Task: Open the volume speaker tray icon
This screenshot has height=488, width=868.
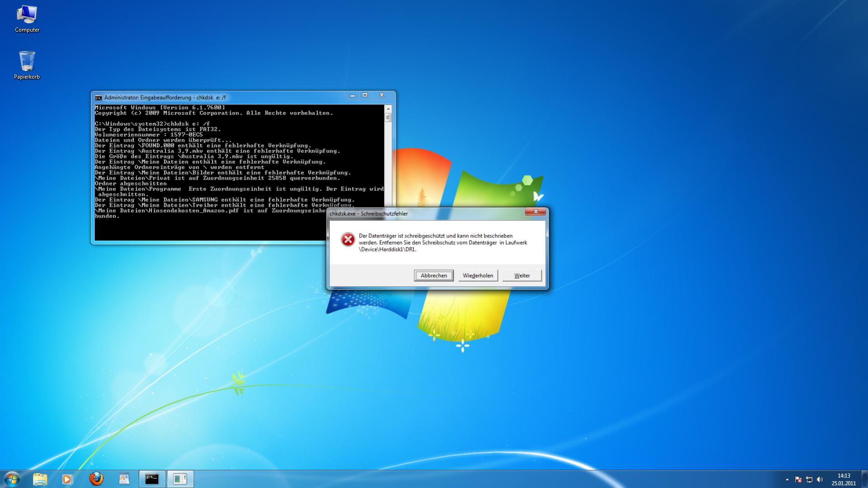Action: point(820,479)
